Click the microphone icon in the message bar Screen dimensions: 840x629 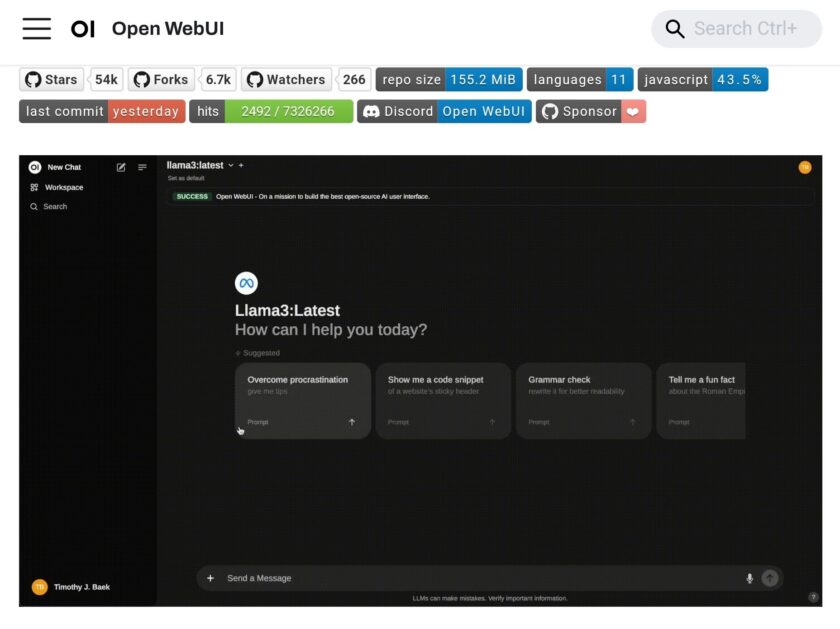click(750, 578)
